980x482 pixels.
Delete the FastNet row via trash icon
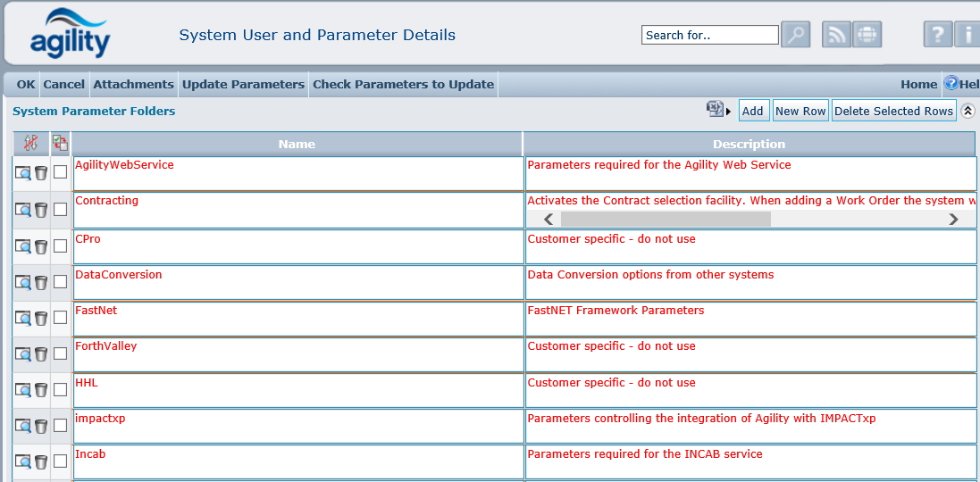[x=41, y=318]
